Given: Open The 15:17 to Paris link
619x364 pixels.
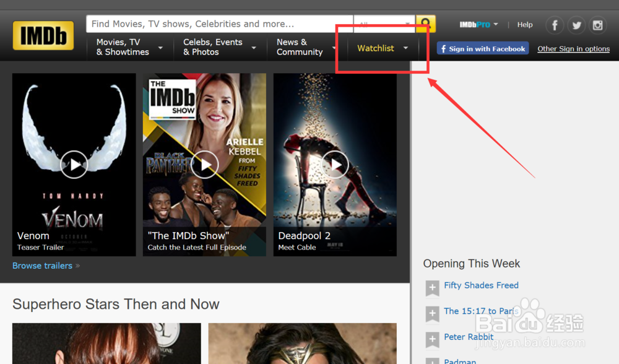Looking at the screenshot, I should tap(481, 311).
